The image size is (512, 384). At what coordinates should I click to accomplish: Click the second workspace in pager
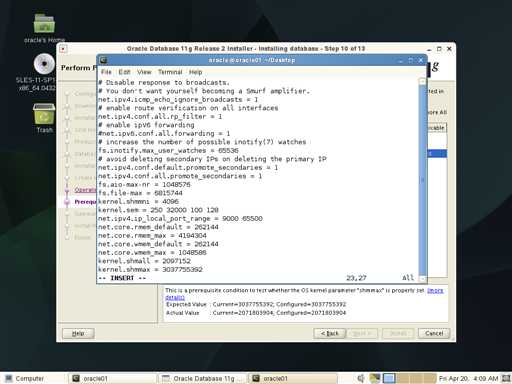(403, 378)
